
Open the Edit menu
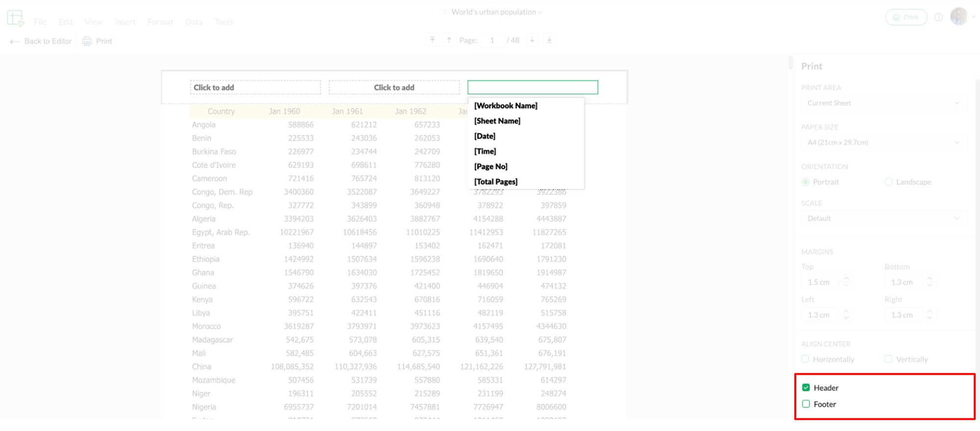click(65, 22)
